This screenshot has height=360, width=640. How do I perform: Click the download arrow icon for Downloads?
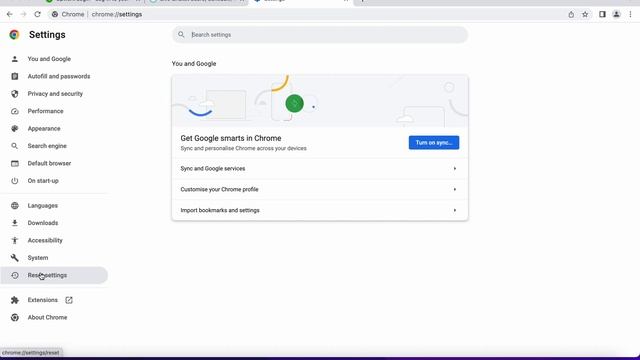15,223
